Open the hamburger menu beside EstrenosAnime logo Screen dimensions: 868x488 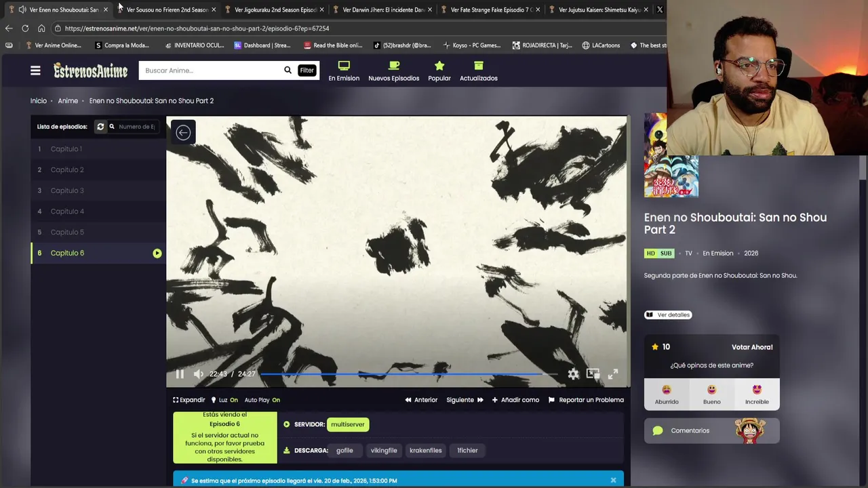[35, 70]
